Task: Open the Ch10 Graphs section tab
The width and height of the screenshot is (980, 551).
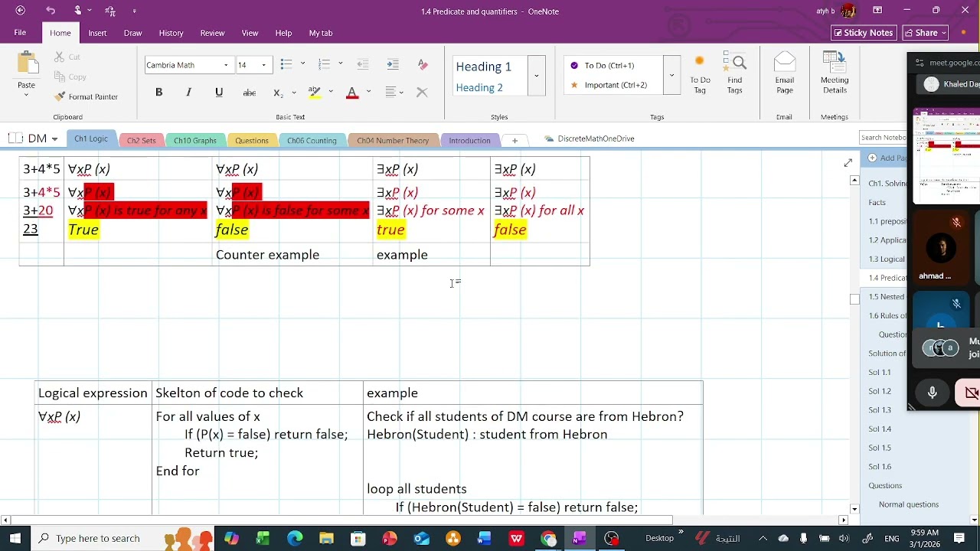Action: [195, 141]
